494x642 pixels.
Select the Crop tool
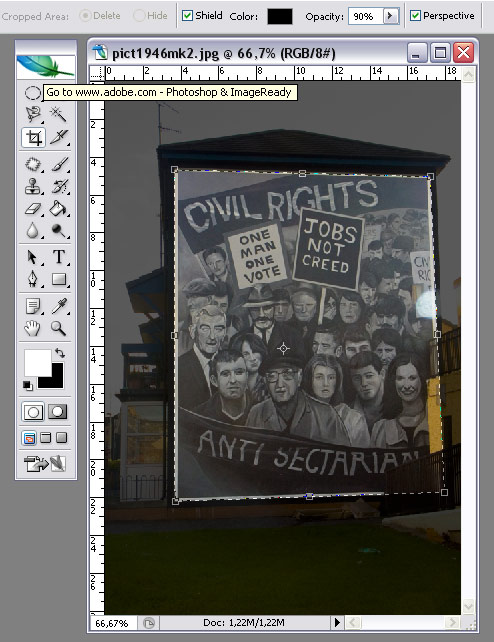tap(34, 138)
